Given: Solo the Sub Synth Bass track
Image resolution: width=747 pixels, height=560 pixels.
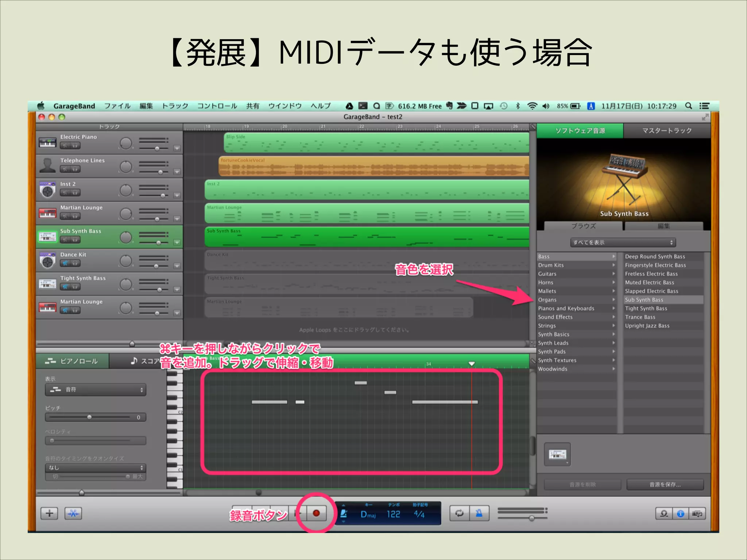Looking at the screenshot, I should click(75, 240).
